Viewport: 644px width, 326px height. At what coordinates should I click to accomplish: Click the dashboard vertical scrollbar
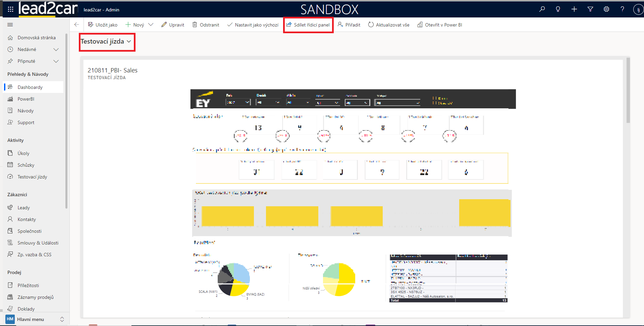pyautogui.click(x=628, y=91)
